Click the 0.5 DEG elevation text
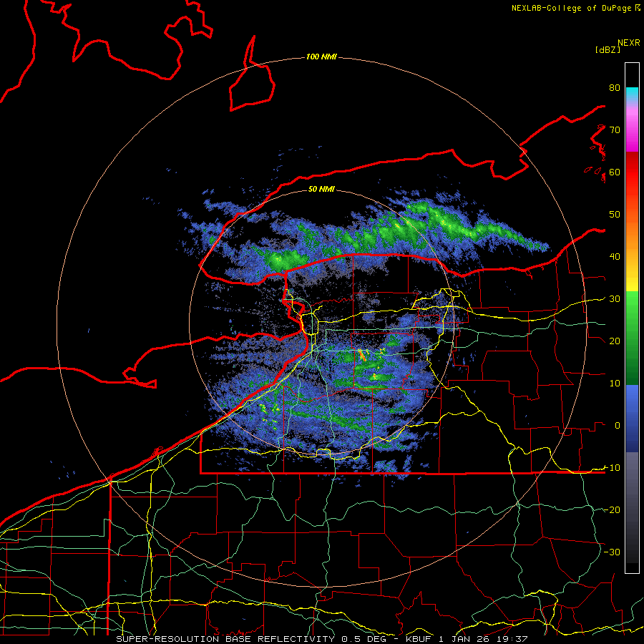Viewport: 644px width, 644px height. [x=366, y=639]
